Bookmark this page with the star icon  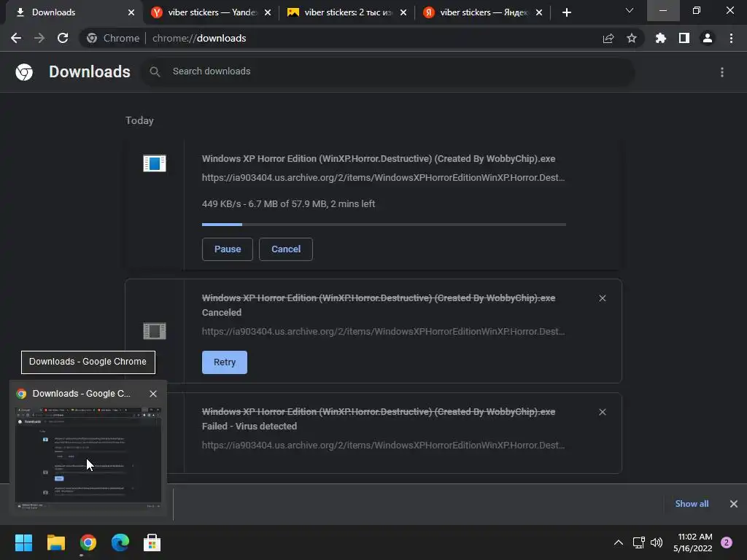pos(631,38)
